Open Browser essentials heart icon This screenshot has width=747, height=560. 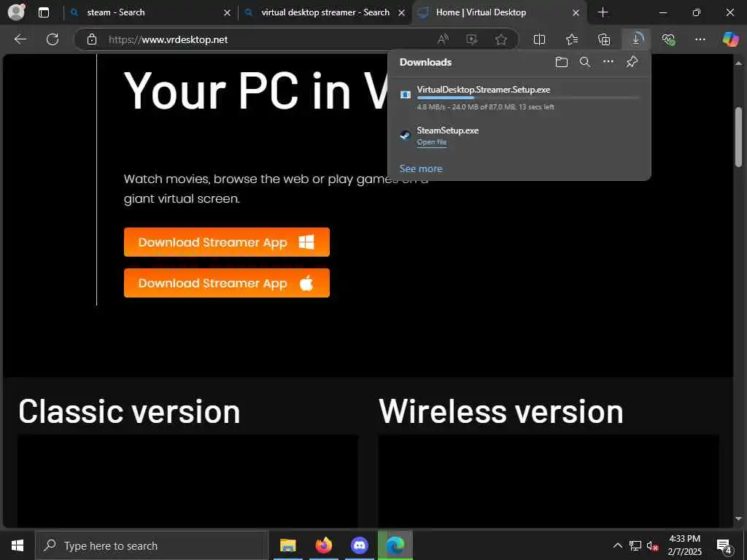click(x=668, y=39)
